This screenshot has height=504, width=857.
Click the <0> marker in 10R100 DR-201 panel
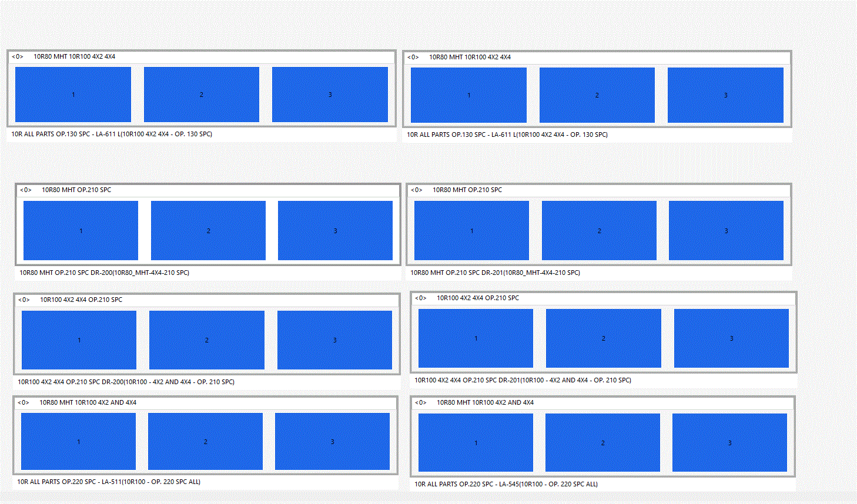tap(421, 298)
